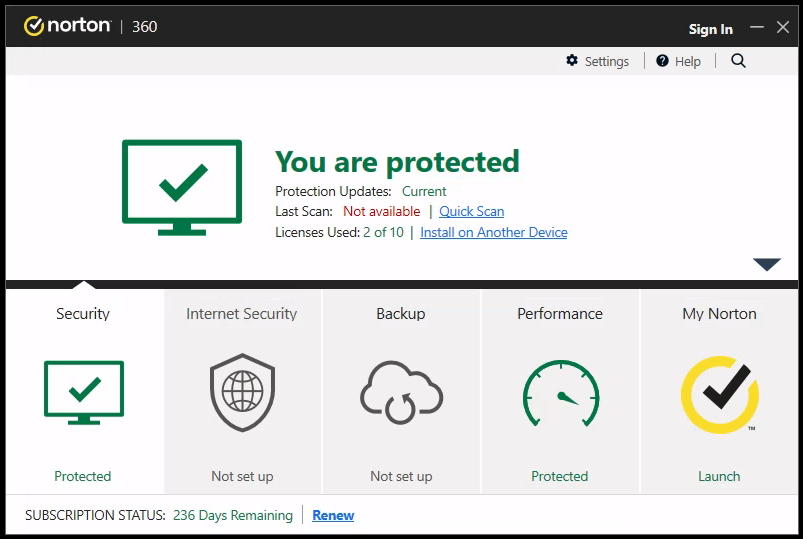Open Help via question mark icon
This screenshot has width=803, height=539.
coord(662,60)
